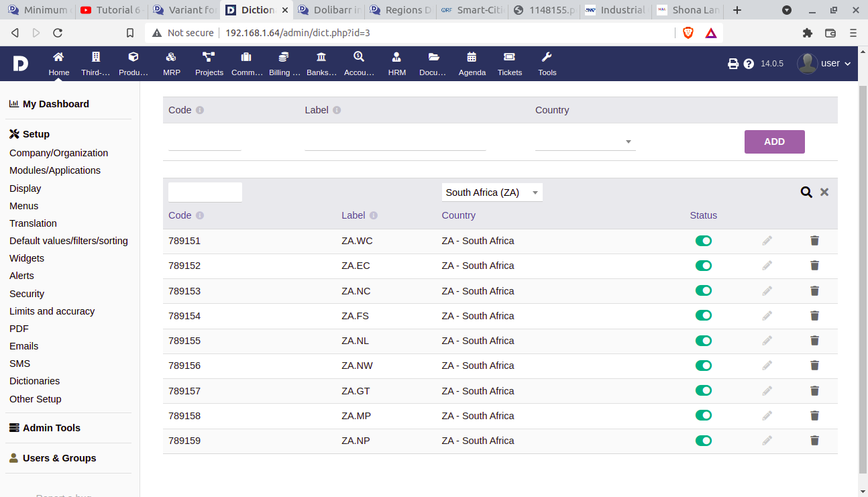This screenshot has width=868, height=497.
Task: Open the user account dropdown menu
Action: coord(824,64)
